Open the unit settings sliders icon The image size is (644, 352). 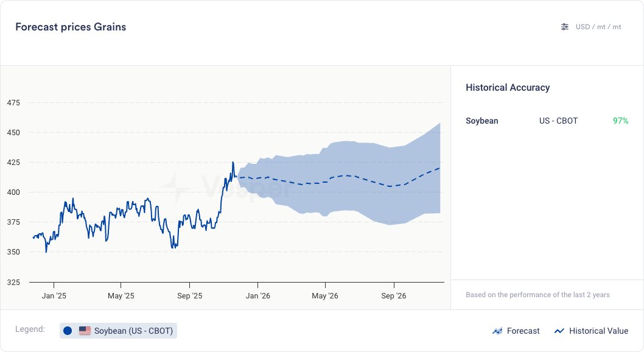[x=565, y=27]
